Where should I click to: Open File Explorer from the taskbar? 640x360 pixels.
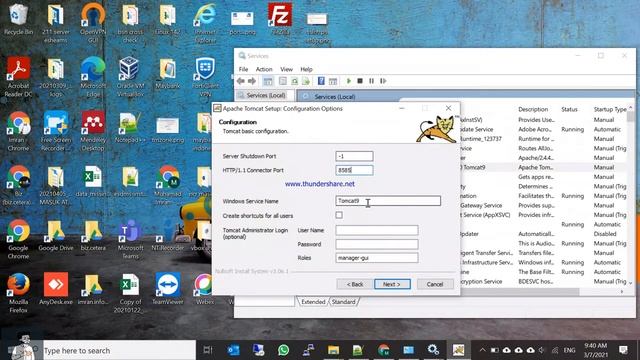333,350
